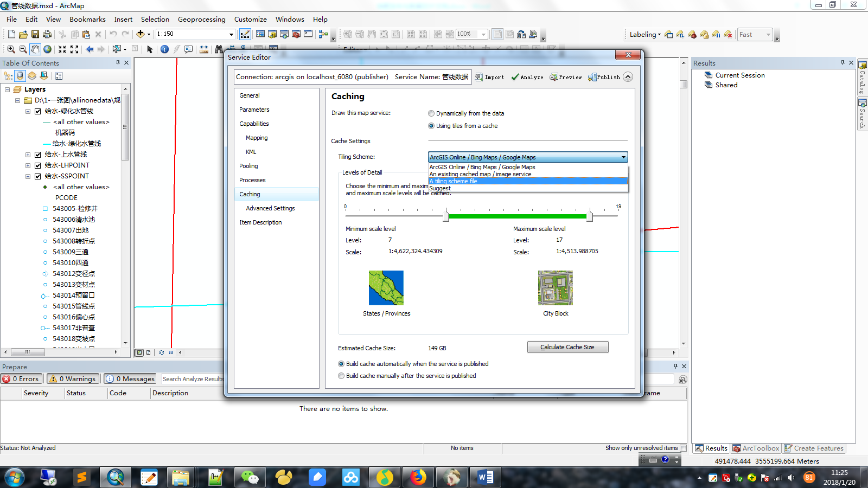Image resolution: width=868 pixels, height=488 pixels.
Task: Click the Fixed Zoom In icon
Action: point(62,49)
